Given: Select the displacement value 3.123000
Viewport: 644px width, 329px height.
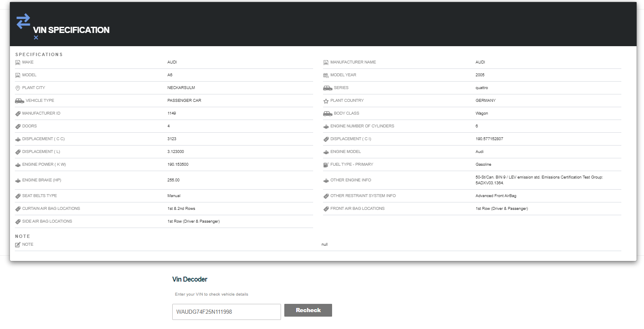Looking at the screenshot, I should pos(176,152).
